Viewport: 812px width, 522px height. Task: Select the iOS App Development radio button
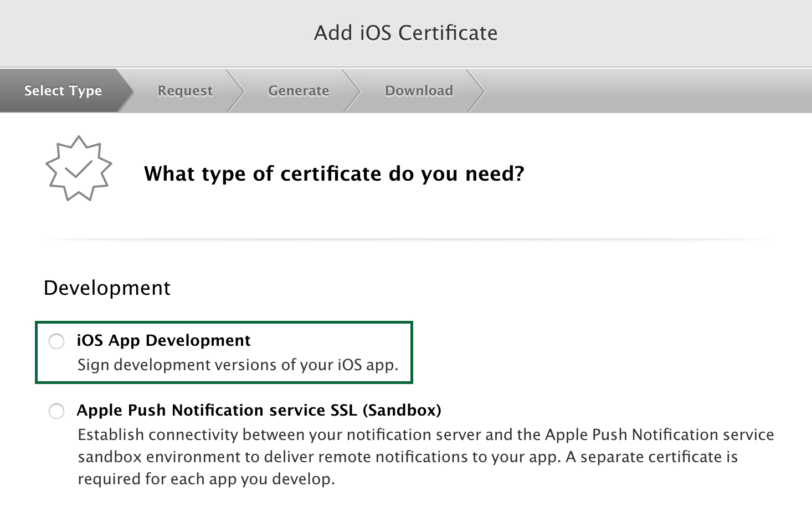tap(56, 341)
